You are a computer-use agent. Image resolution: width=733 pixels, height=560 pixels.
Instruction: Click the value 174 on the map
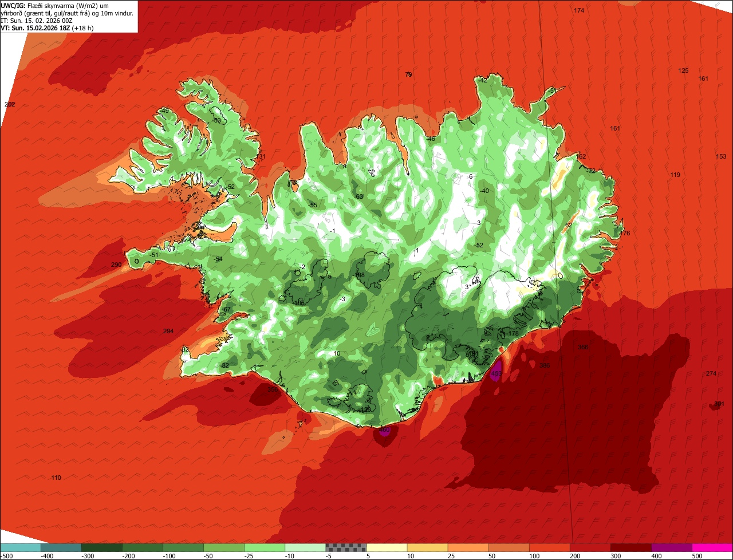click(579, 10)
